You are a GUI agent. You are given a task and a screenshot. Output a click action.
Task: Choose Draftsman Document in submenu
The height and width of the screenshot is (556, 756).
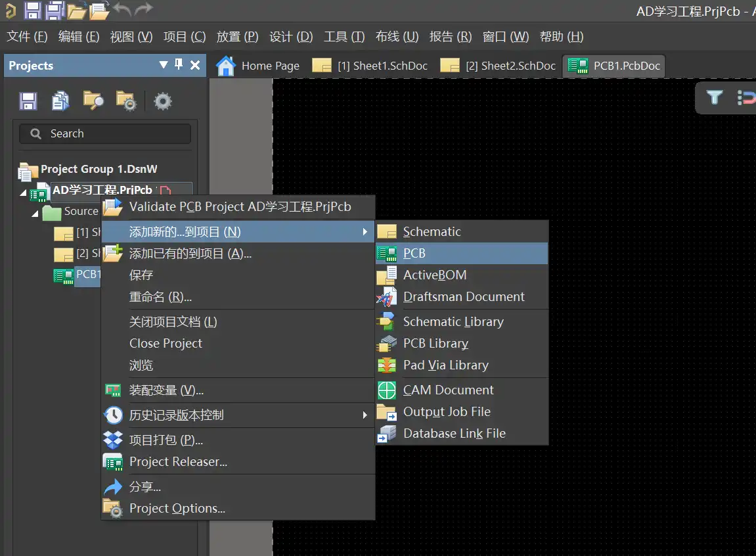tap(463, 296)
